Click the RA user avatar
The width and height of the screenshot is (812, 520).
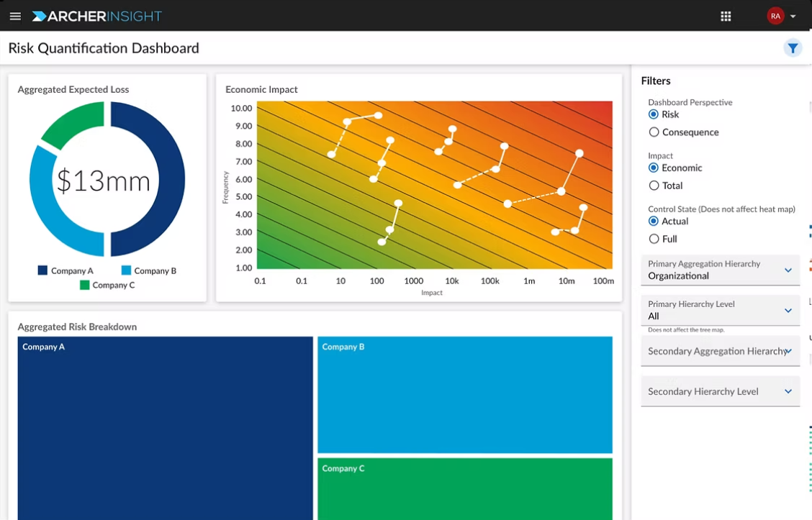775,16
